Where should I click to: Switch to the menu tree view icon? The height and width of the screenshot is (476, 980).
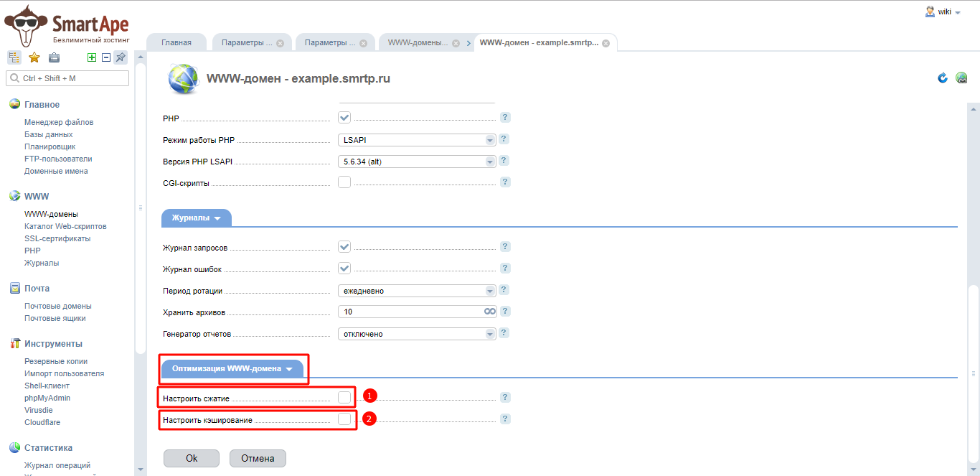[x=14, y=58]
